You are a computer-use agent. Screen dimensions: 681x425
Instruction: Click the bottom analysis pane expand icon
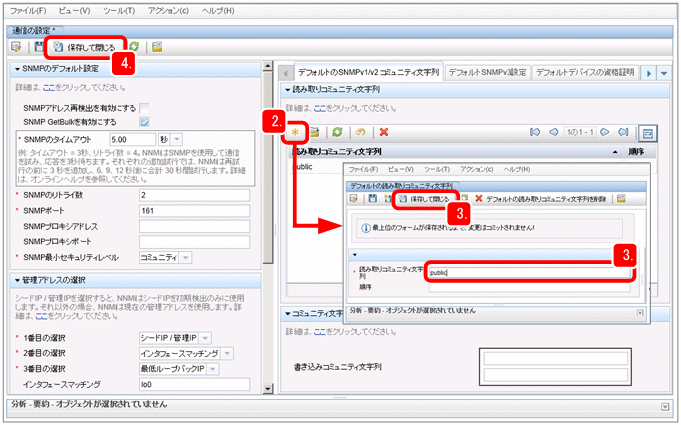pos(665,407)
